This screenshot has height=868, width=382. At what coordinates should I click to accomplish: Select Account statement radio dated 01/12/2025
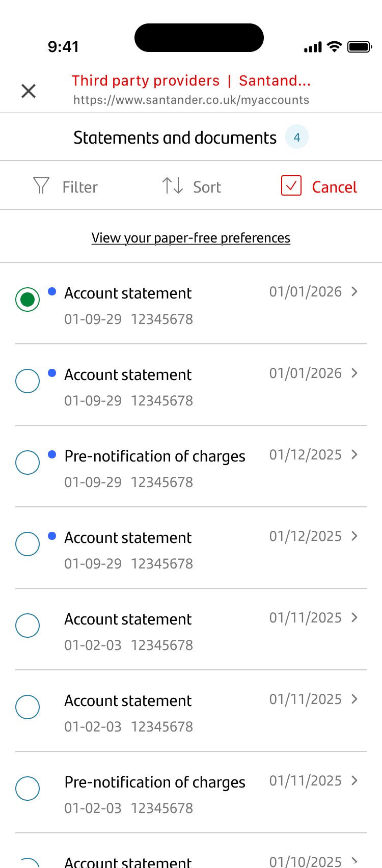click(28, 544)
